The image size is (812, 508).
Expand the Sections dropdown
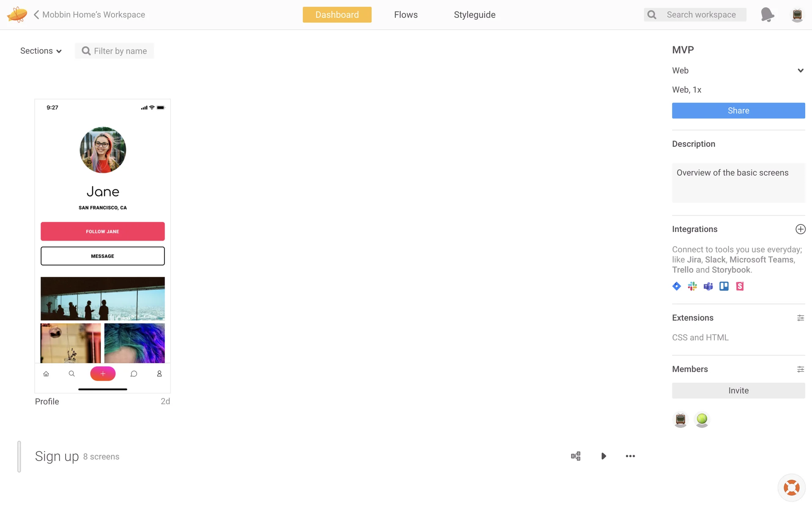[41, 51]
